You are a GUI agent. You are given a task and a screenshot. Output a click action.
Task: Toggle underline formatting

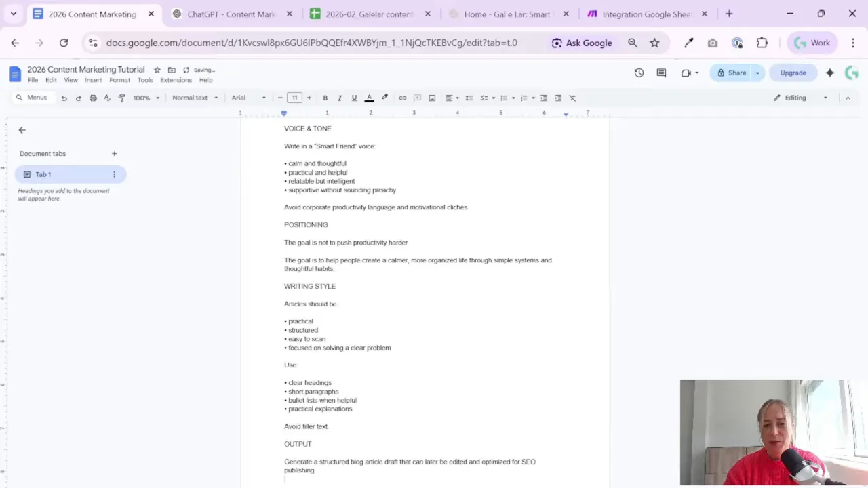pyautogui.click(x=354, y=98)
